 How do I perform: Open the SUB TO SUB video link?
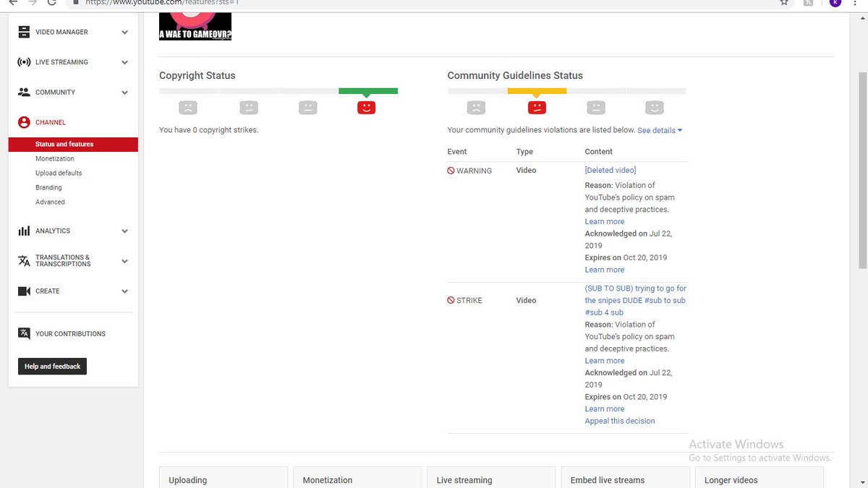click(636, 301)
